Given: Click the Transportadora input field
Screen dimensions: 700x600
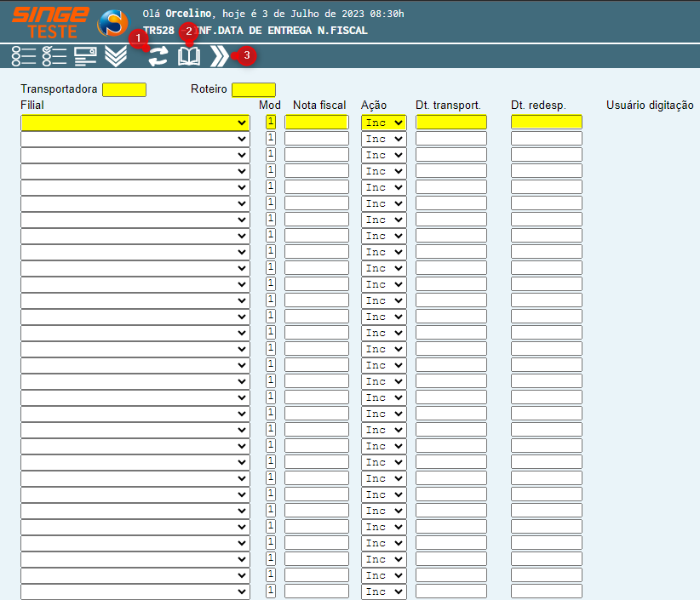Looking at the screenshot, I should pyautogui.click(x=124, y=89).
